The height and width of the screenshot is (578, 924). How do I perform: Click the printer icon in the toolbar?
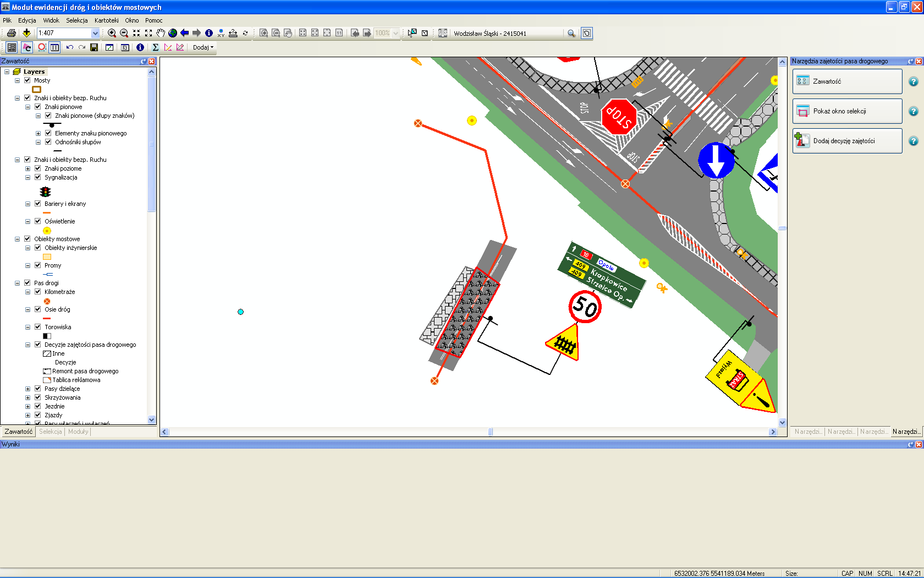[x=11, y=33]
